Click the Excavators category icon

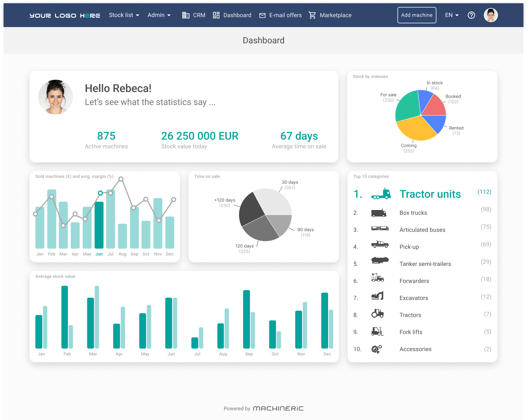(378, 296)
